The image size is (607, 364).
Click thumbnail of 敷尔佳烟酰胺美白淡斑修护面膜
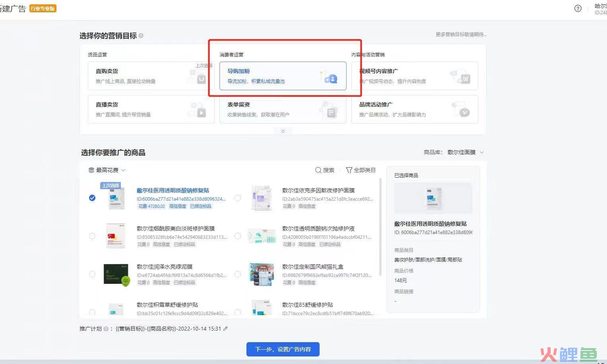pos(116,236)
